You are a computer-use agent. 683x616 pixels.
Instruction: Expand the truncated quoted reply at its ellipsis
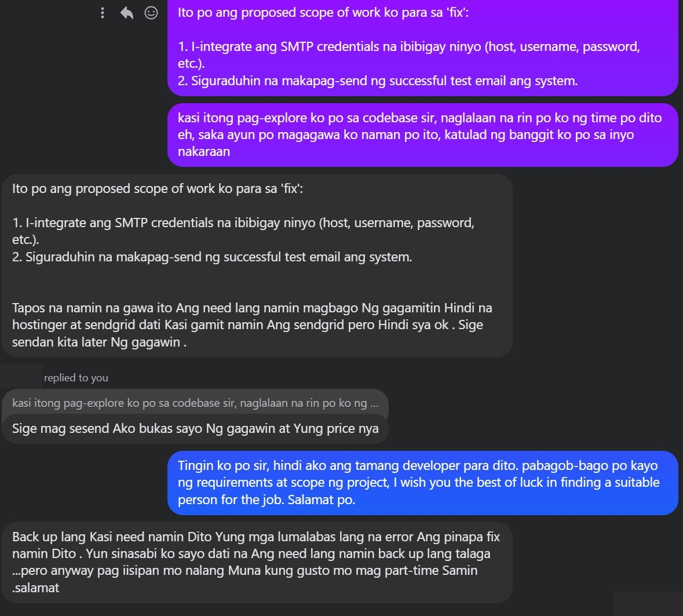point(374,403)
